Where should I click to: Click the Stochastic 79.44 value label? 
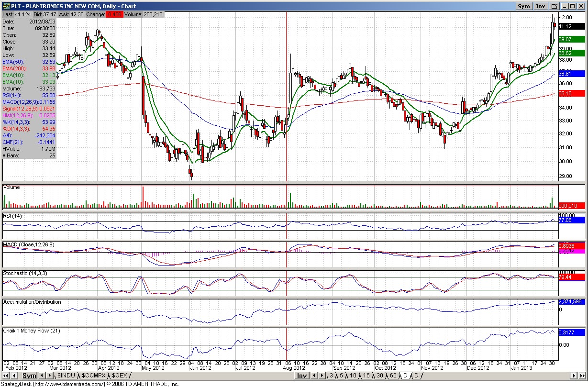[571, 277]
